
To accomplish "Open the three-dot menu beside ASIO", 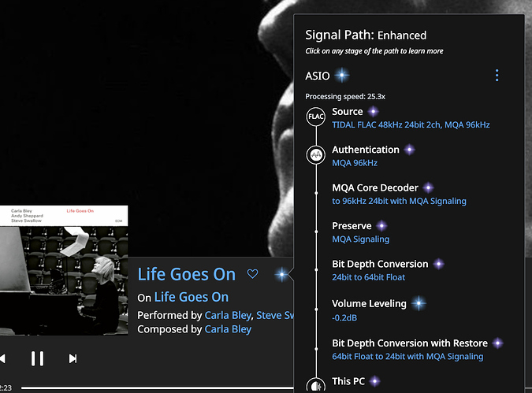I will pos(497,76).
